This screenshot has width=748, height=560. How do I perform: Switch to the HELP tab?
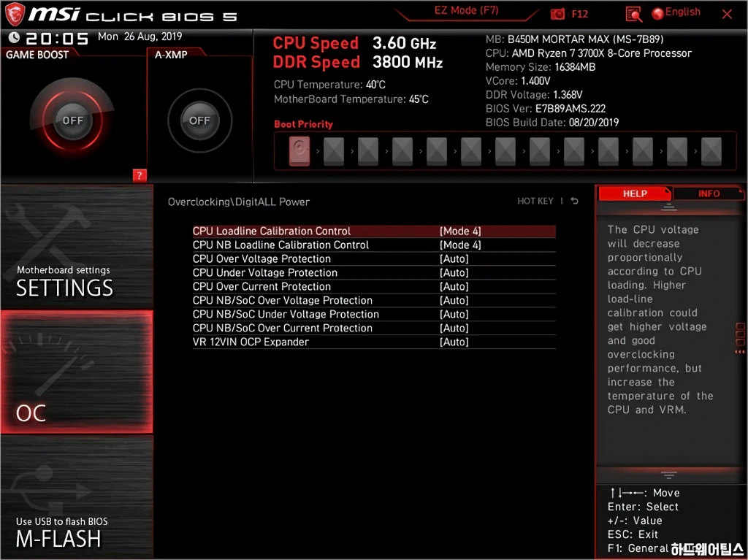635,193
